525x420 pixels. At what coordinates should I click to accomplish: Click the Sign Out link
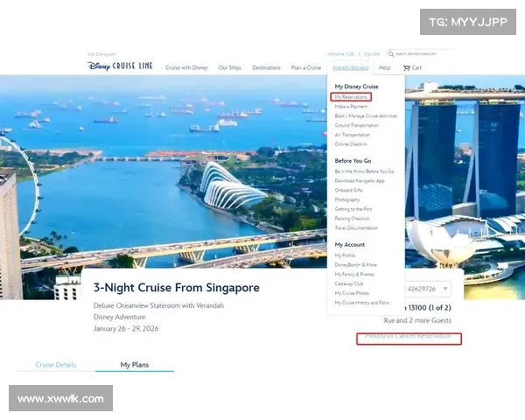(x=372, y=53)
